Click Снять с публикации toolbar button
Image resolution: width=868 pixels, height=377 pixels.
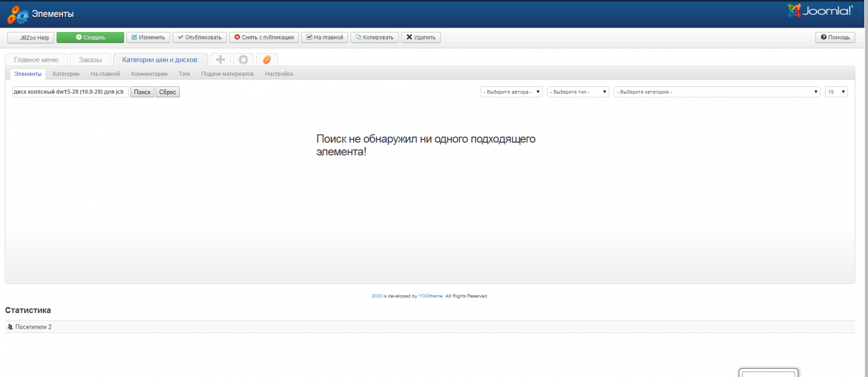coord(264,37)
